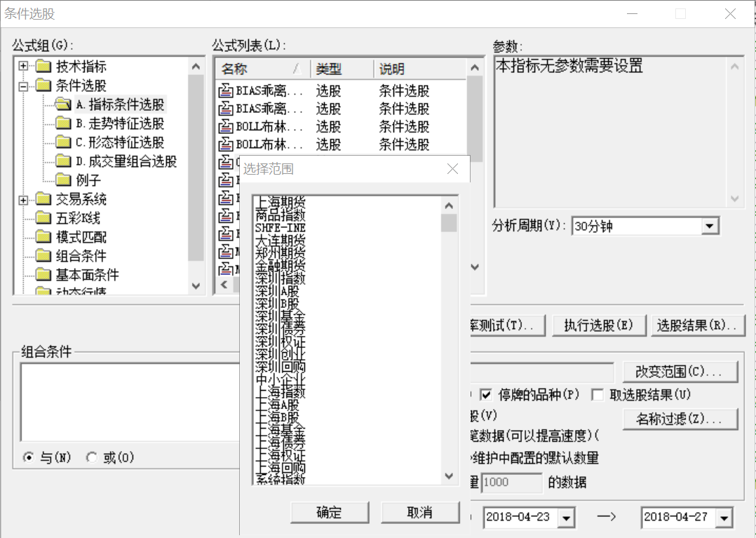Click the B.走势特征选股 folder icon

(x=63, y=123)
